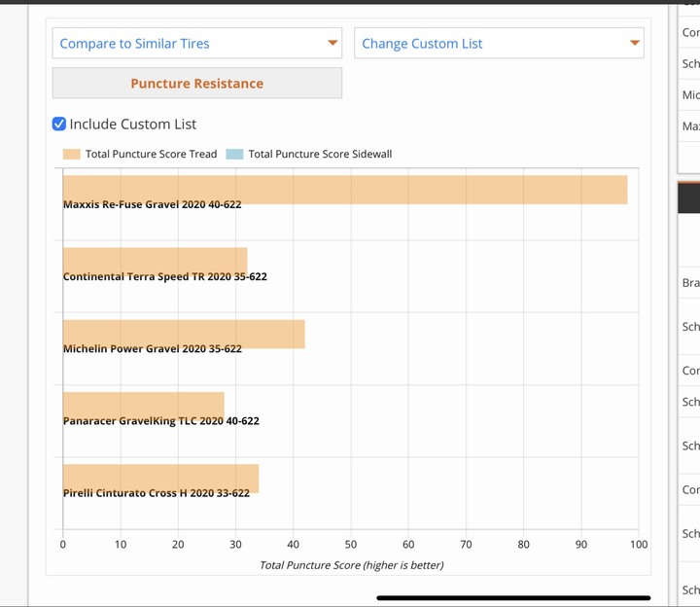Open the Change Custom List dropdown
700x607 pixels.
pos(499,43)
